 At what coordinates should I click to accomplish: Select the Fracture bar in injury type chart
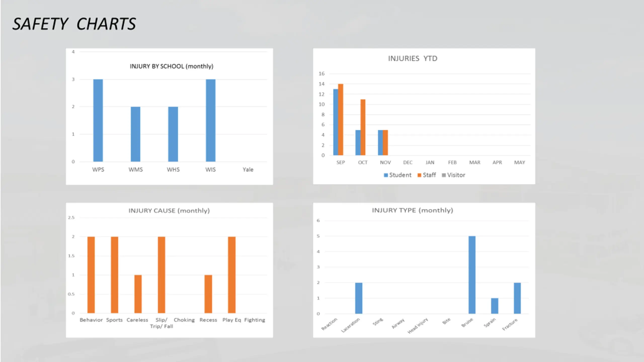pyautogui.click(x=517, y=298)
